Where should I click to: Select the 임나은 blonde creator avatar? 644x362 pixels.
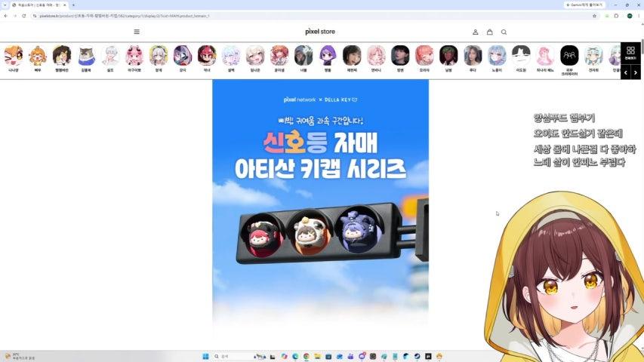(x=255, y=55)
